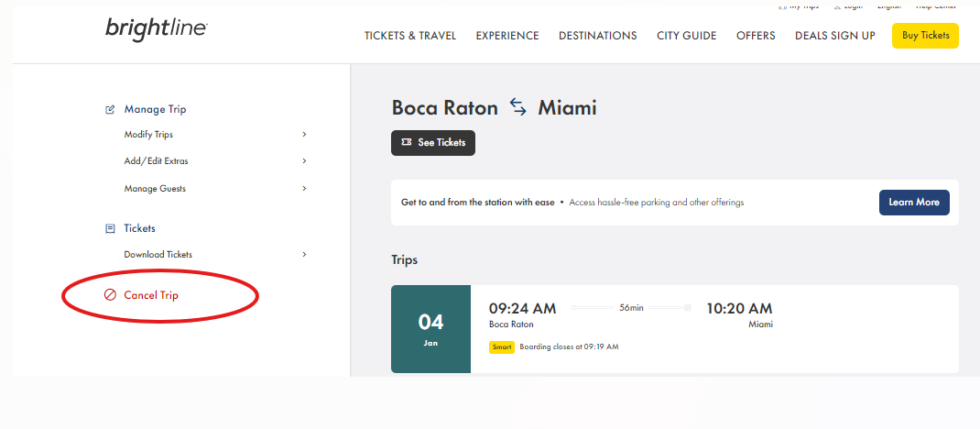Expand Manage Guests chevron
980x429 pixels.
click(x=304, y=188)
